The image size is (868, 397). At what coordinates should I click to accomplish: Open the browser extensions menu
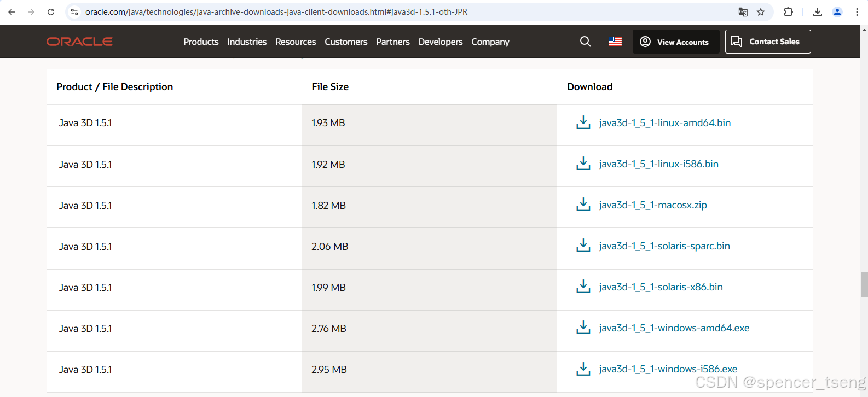788,12
